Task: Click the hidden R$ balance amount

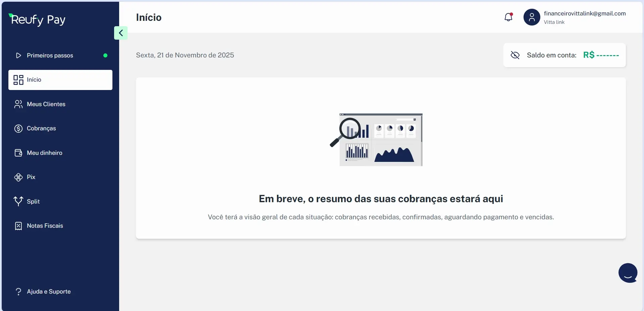Action: pyautogui.click(x=601, y=55)
